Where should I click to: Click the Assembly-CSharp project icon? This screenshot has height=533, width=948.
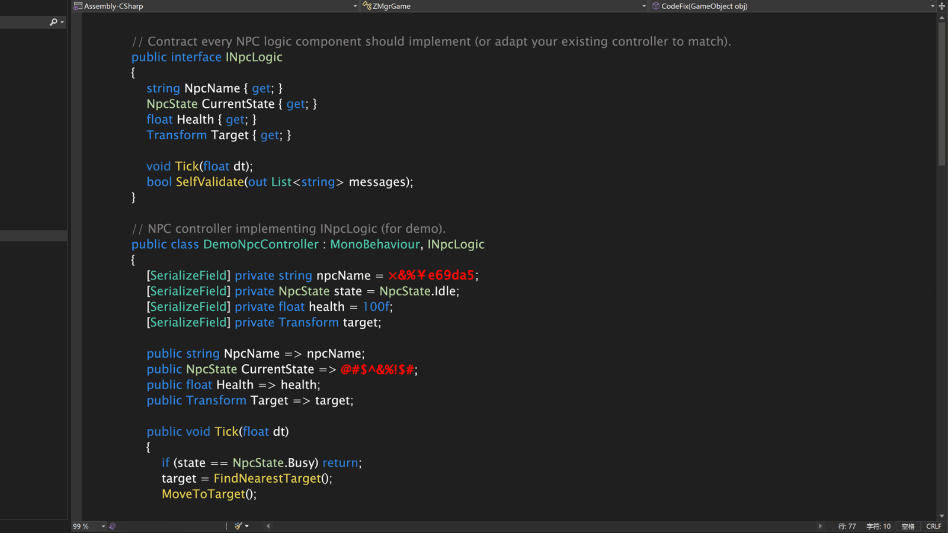point(78,6)
